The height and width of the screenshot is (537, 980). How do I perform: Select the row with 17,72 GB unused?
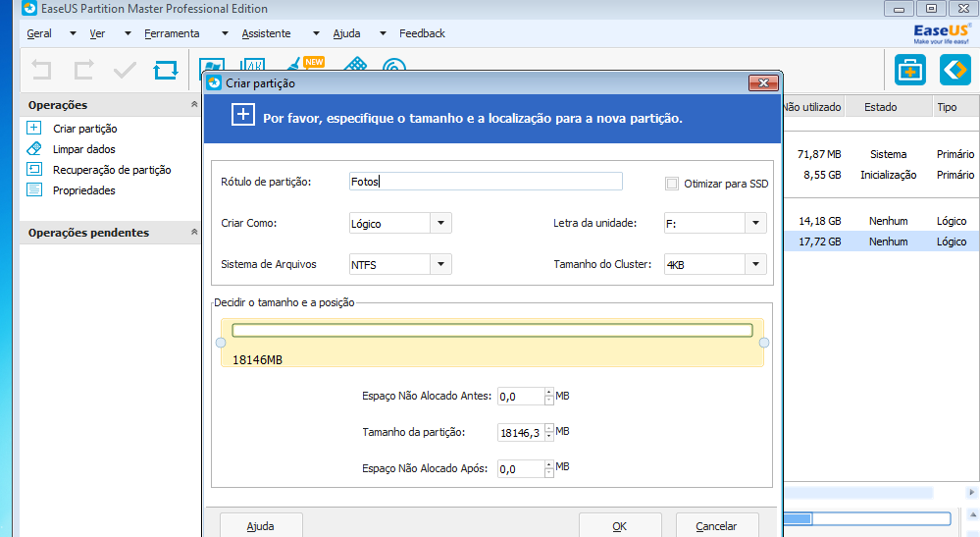[881, 242]
